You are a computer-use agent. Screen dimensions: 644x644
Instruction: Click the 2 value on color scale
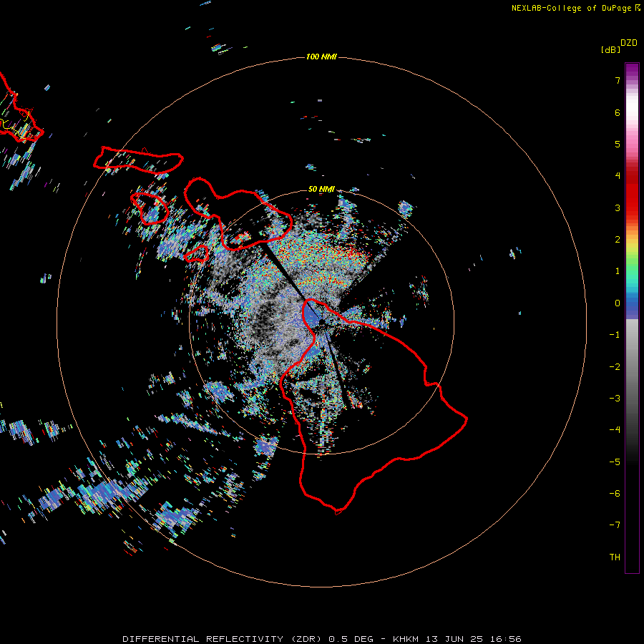(x=618, y=240)
